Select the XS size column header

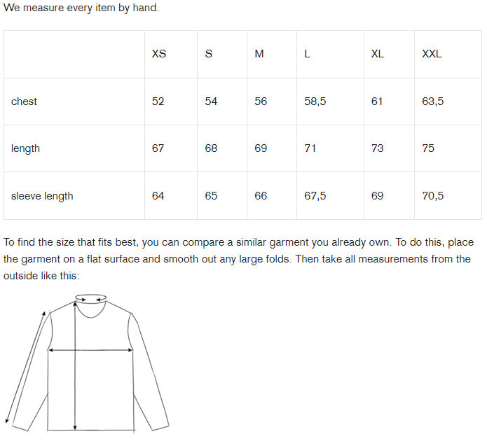click(158, 54)
